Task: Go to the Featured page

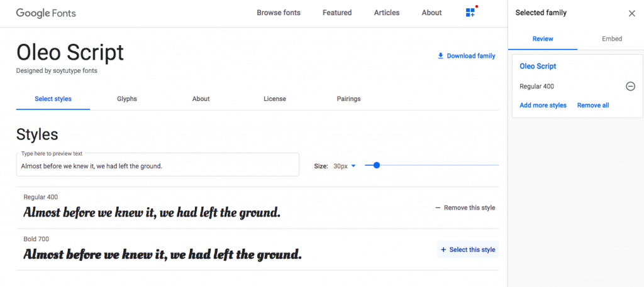Action: (337, 13)
